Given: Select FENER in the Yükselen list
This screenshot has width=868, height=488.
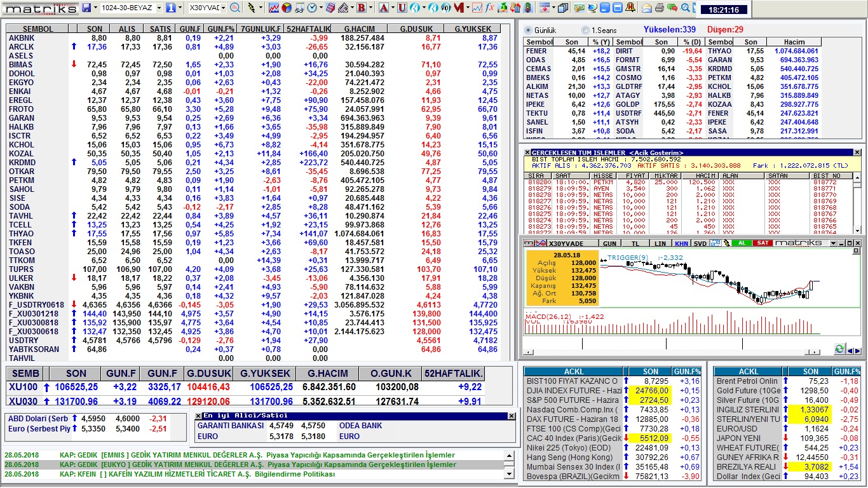Looking at the screenshot, I should click(x=536, y=51).
